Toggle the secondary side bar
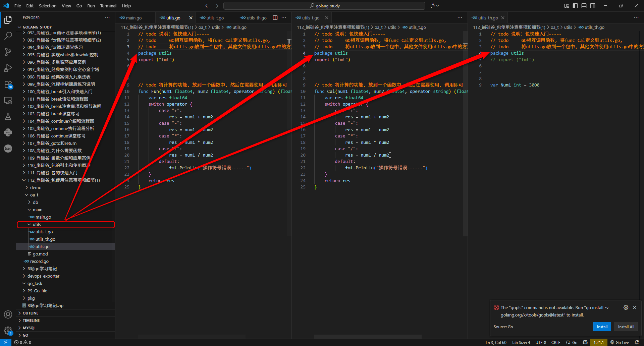644x346 pixels. click(593, 6)
